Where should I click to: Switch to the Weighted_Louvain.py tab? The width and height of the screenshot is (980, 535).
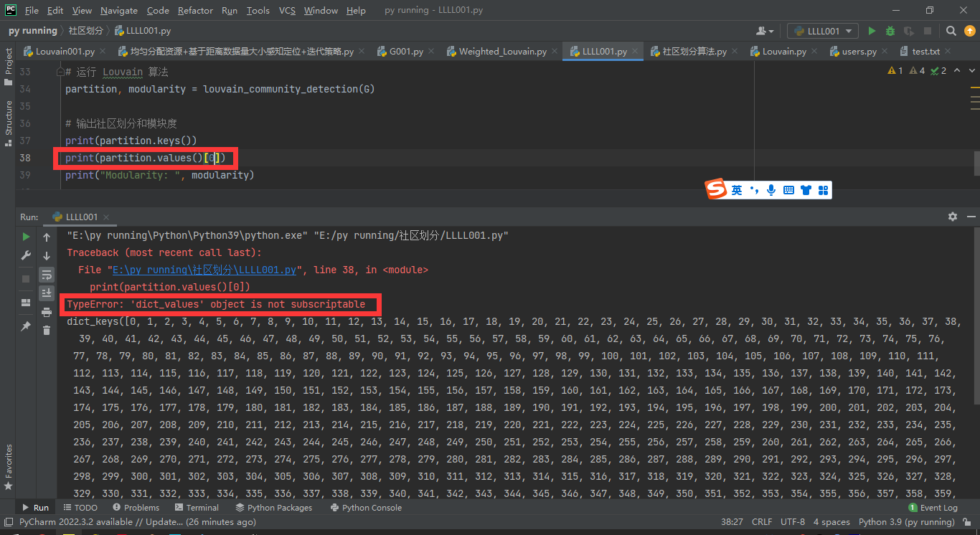[503, 51]
